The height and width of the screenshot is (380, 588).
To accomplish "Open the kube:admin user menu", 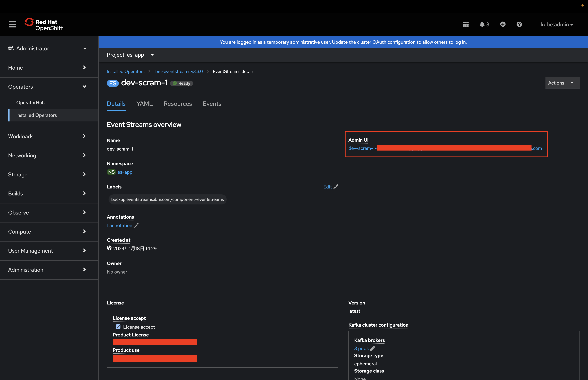I will 557,24.
